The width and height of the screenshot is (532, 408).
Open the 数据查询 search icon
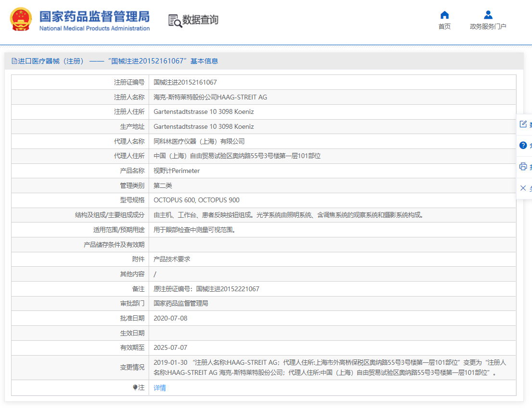(x=175, y=21)
